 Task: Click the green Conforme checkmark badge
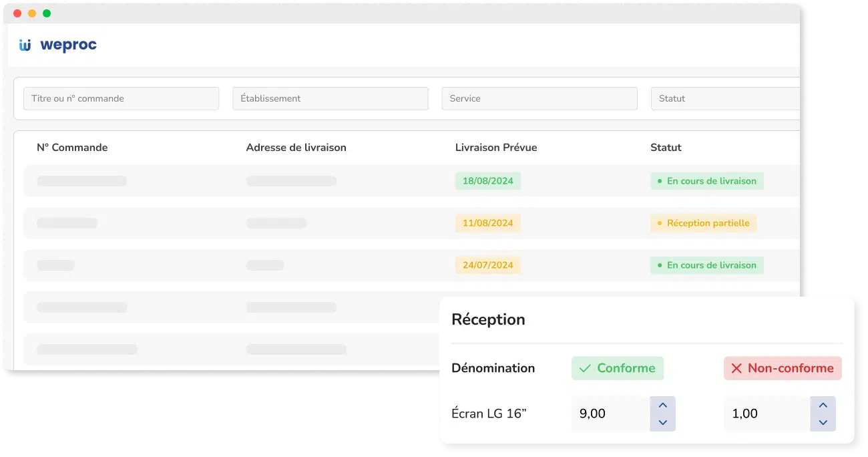tap(617, 368)
